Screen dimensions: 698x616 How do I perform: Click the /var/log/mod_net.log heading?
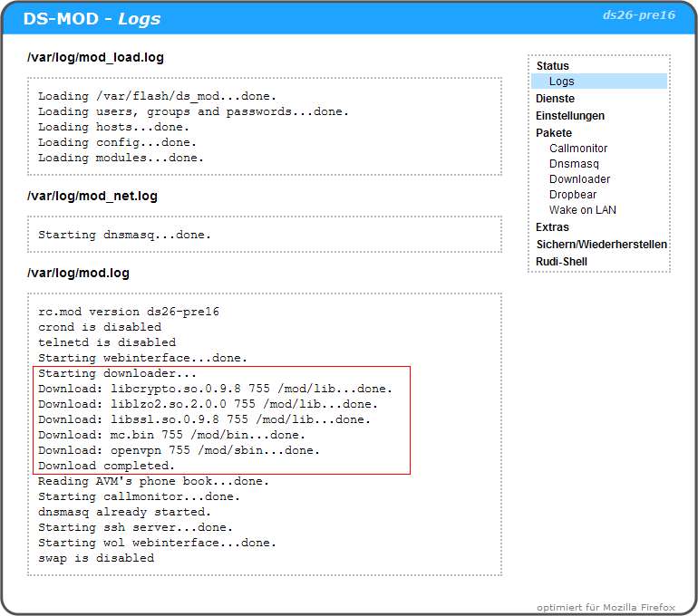[92, 196]
